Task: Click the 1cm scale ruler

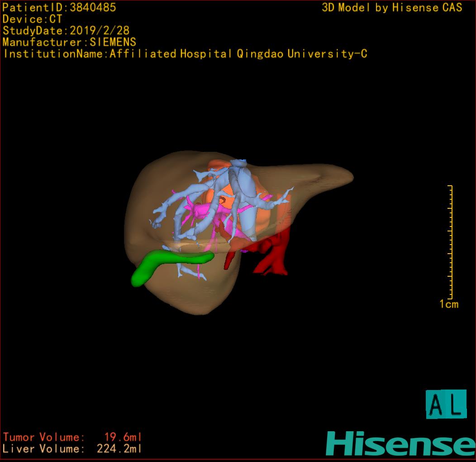Action: [451, 247]
